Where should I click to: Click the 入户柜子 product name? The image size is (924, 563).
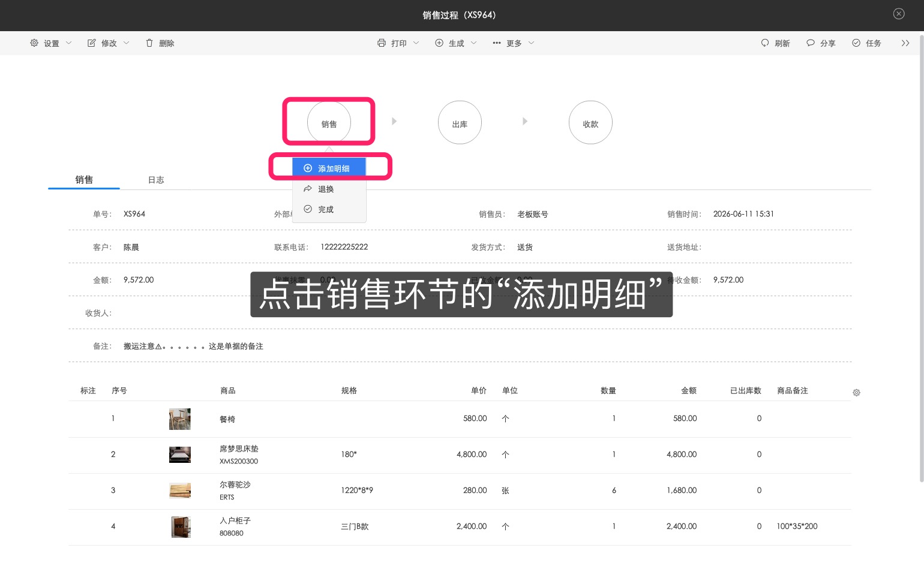coord(235,520)
